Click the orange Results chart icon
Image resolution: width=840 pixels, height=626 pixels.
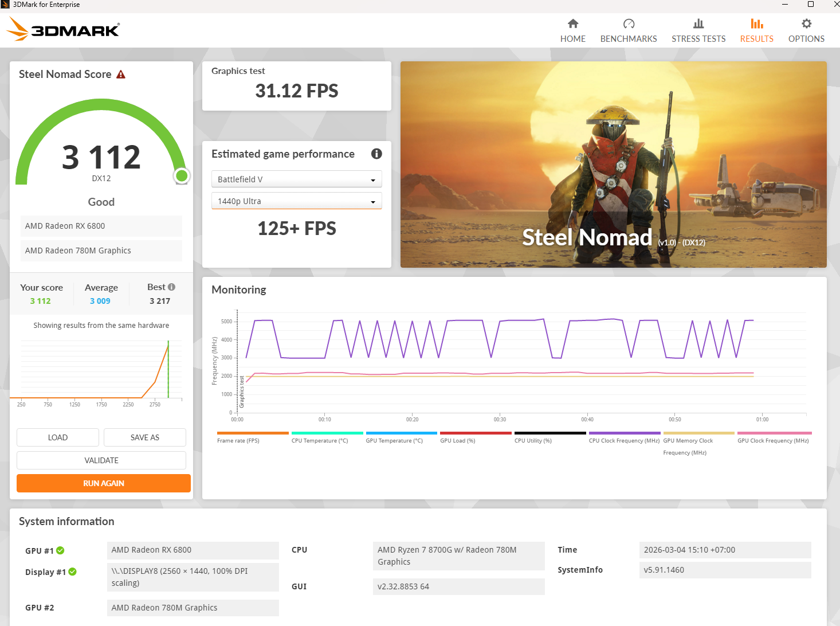coord(756,24)
